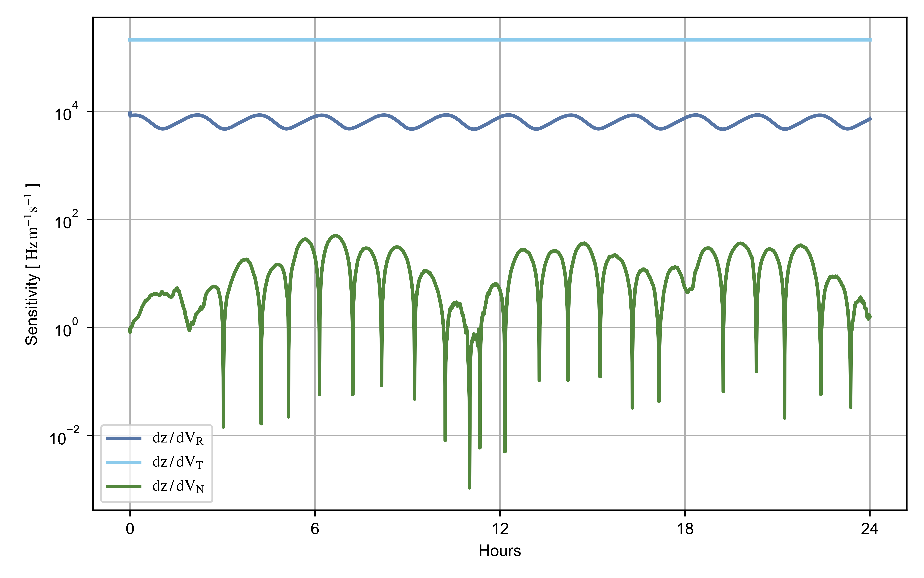This screenshot has height=578, width=924.
Task: Click the x-axis tick label 24
Action: (x=870, y=529)
